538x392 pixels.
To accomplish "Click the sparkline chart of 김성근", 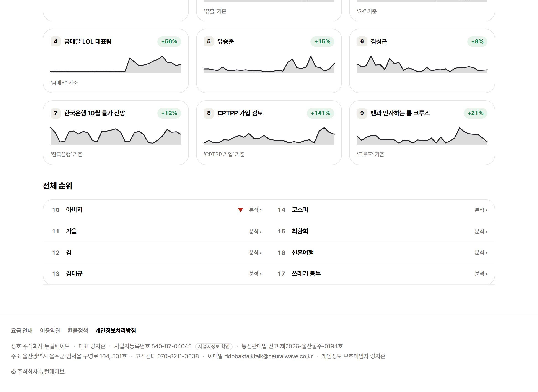I will (x=422, y=64).
